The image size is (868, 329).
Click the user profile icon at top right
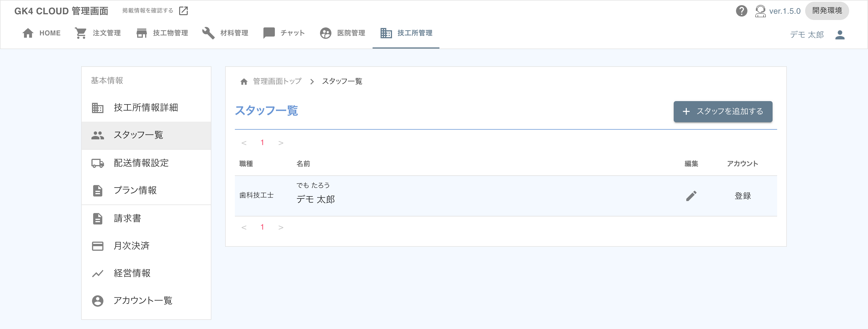[840, 35]
